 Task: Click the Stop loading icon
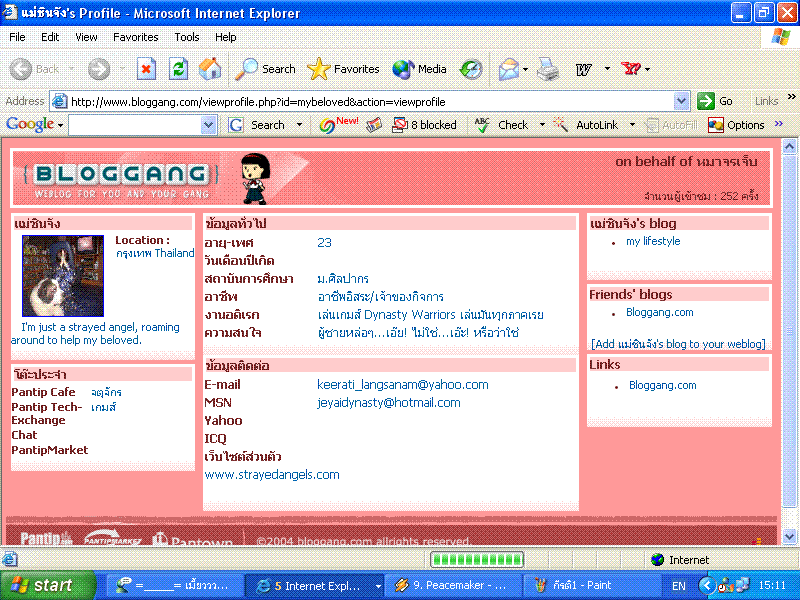[x=146, y=69]
